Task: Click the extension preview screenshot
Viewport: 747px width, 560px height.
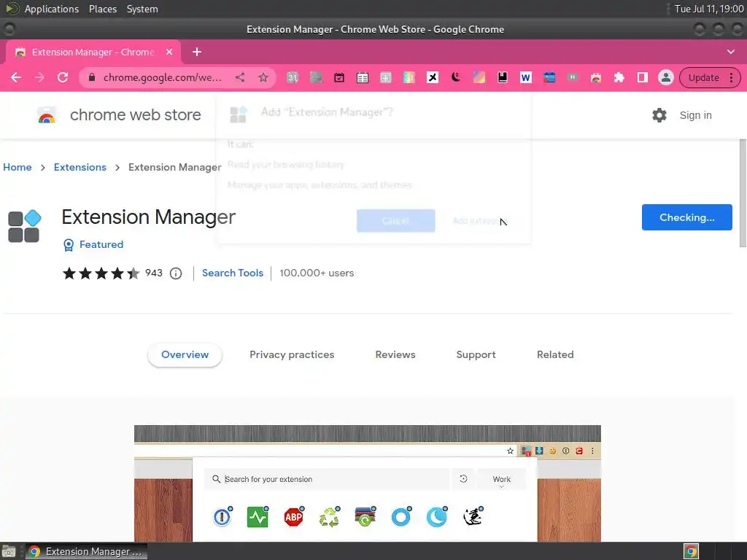Action: point(368,483)
